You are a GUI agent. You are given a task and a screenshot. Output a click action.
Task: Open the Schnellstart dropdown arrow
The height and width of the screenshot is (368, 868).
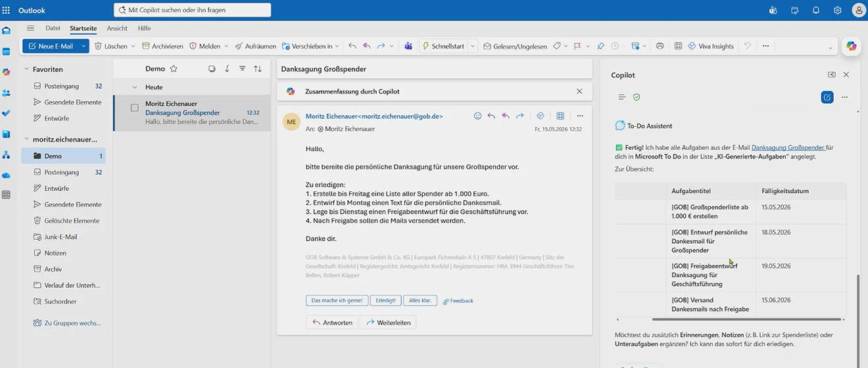tap(472, 46)
